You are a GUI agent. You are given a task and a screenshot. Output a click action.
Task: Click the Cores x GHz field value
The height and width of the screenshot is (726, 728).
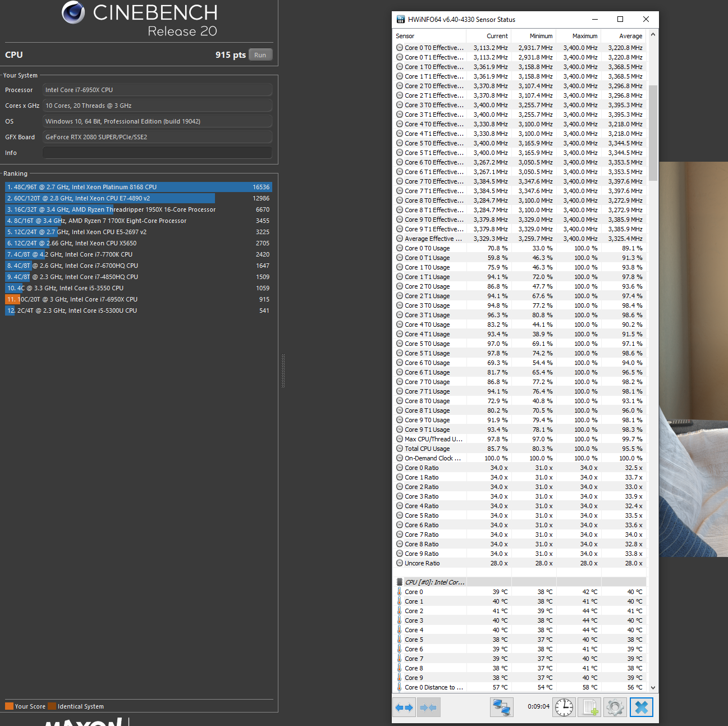tap(158, 106)
